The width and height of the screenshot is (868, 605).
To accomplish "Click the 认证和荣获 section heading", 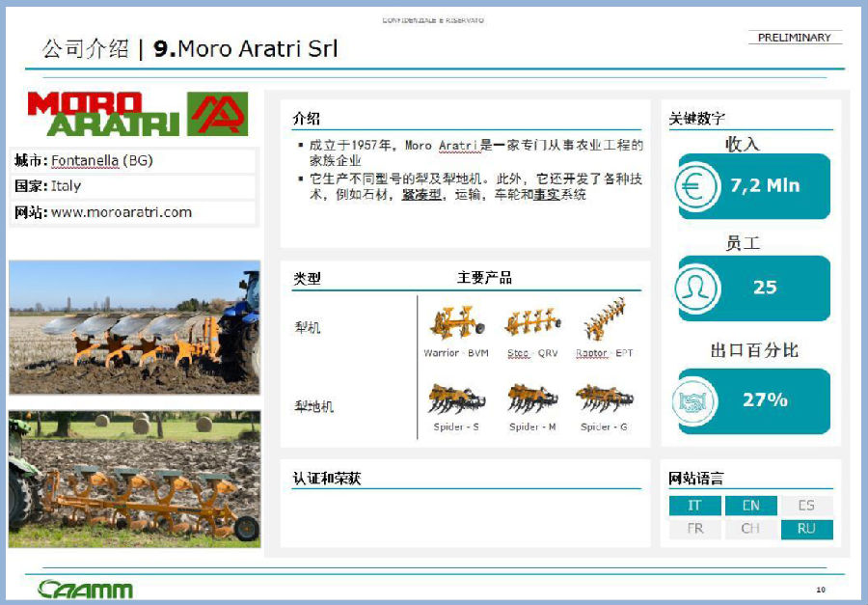I will click(x=327, y=479).
